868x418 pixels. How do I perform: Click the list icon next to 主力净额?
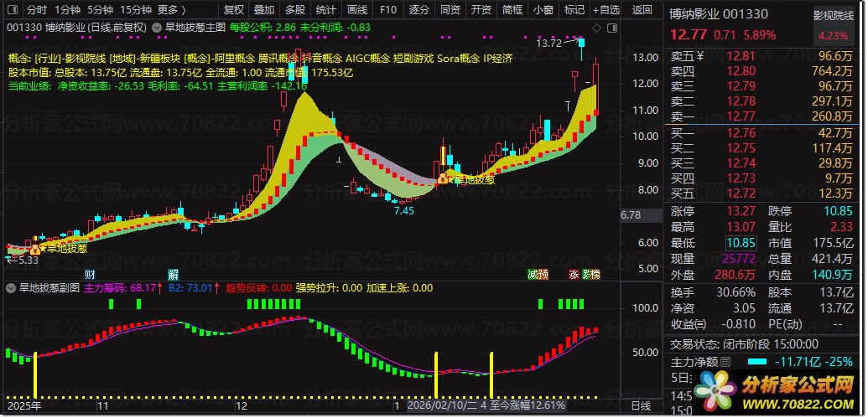[725, 362]
